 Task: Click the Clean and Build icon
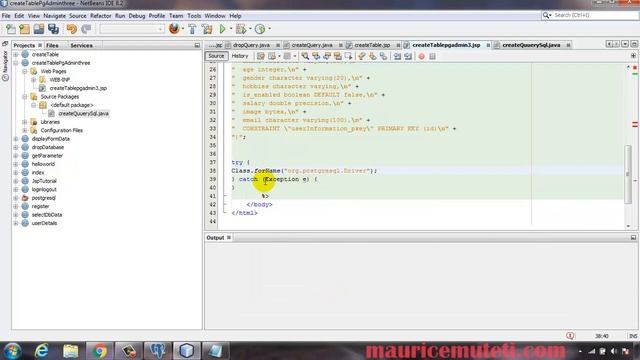tap(207, 29)
